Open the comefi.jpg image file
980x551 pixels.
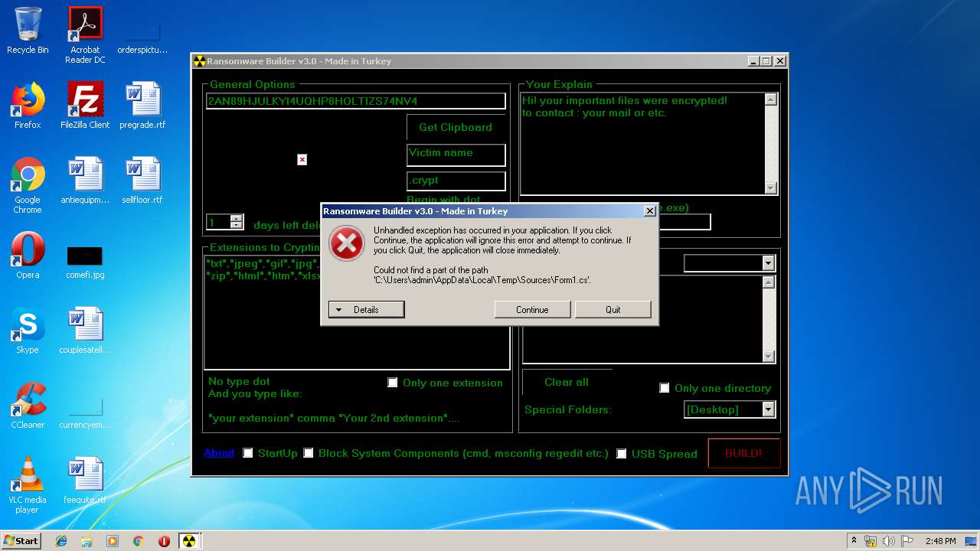[x=85, y=262]
